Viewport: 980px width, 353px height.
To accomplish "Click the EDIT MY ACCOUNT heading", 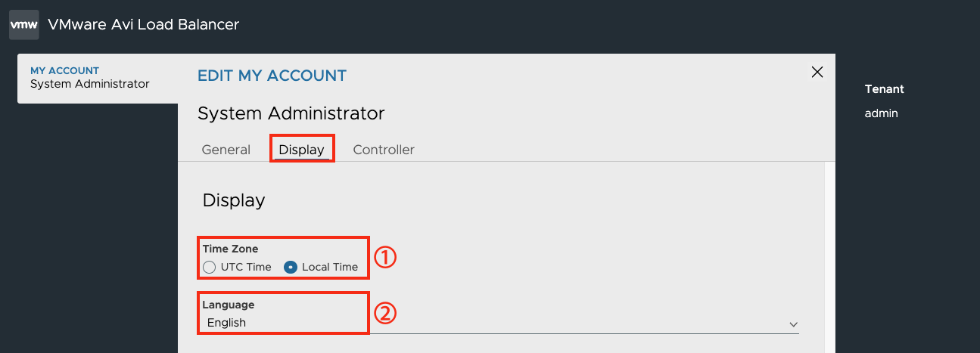I will (x=272, y=76).
